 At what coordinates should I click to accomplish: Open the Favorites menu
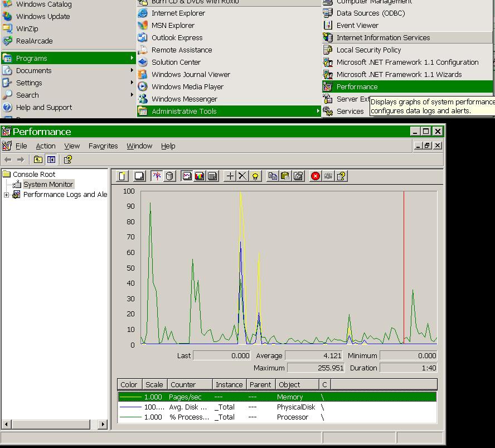pos(103,146)
